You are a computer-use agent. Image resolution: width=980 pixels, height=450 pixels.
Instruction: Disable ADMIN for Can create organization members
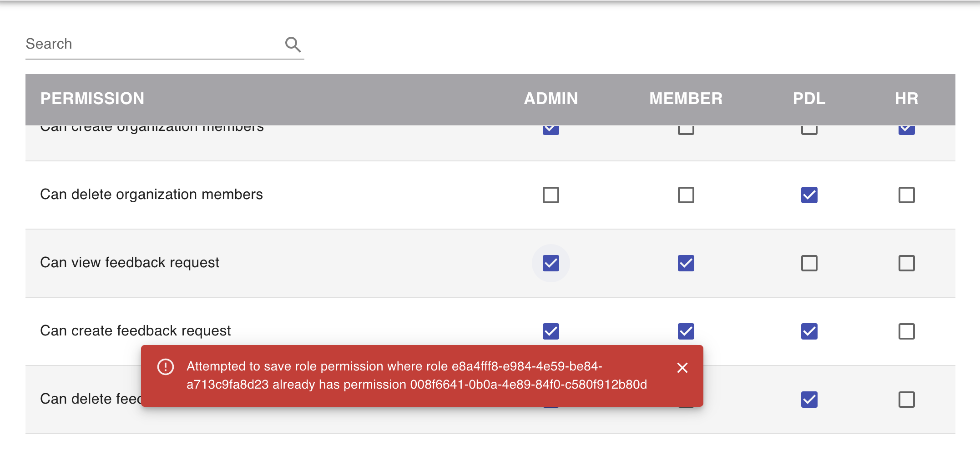[551, 129]
